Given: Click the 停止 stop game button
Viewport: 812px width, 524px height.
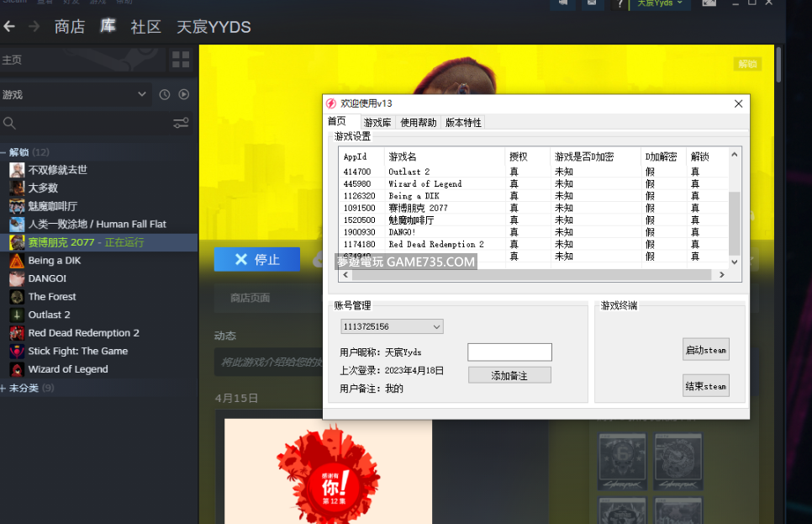Looking at the screenshot, I should (257, 259).
